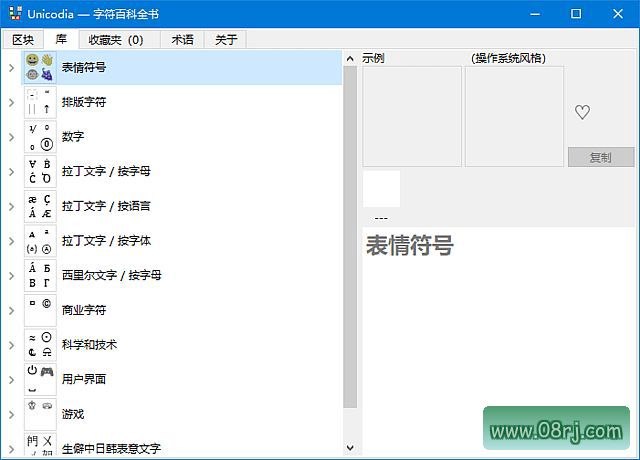The width and height of the screenshot is (640, 460).
Task: Open the 关于 tab
Action: (226, 40)
